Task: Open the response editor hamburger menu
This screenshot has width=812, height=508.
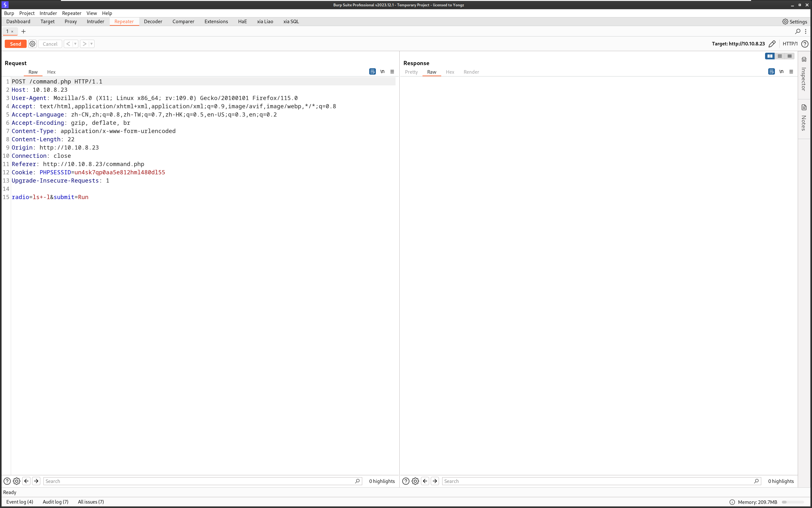Action: pos(791,71)
